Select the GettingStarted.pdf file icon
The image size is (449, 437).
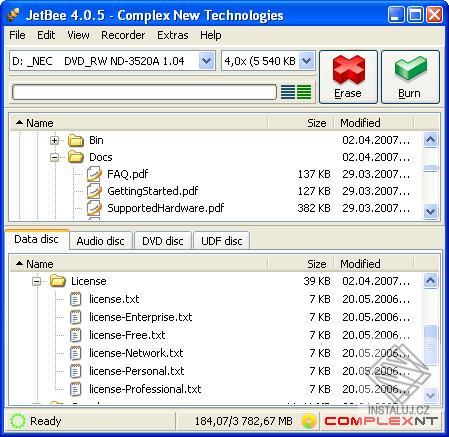click(x=94, y=191)
